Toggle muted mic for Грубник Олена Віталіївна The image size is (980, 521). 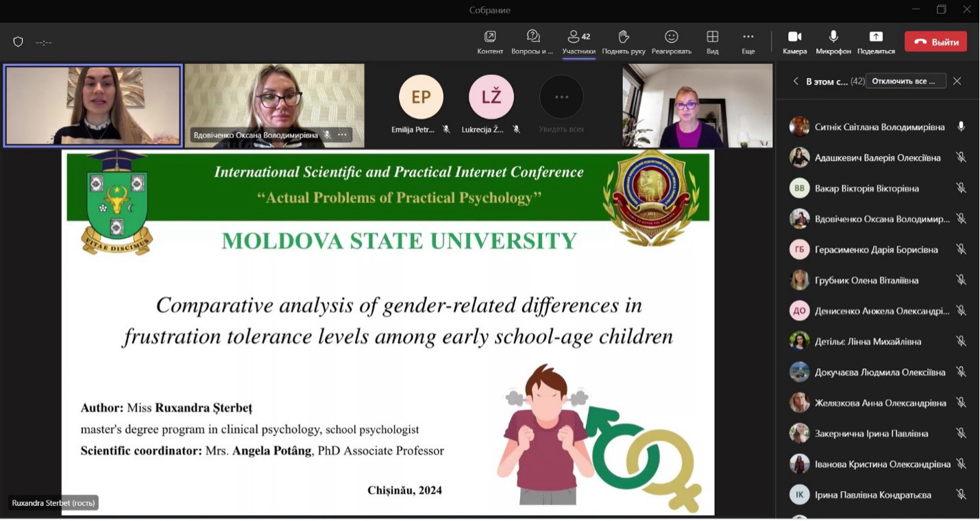[961, 280]
